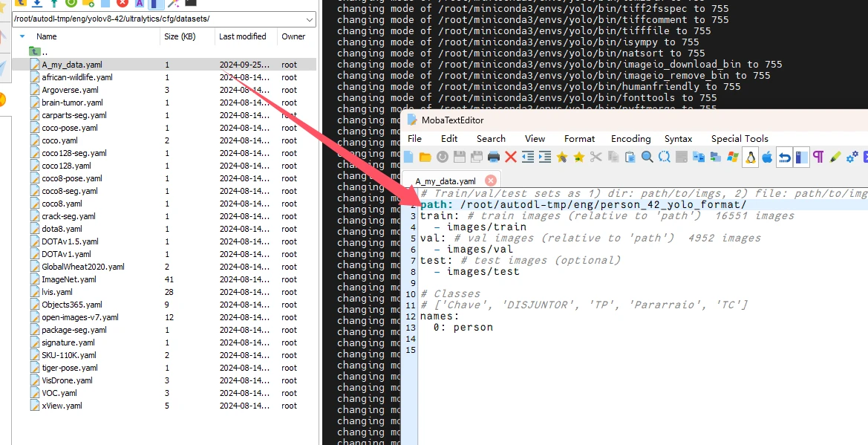Open the Syntax menu
The width and height of the screenshot is (868, 445).
point(678,138)
